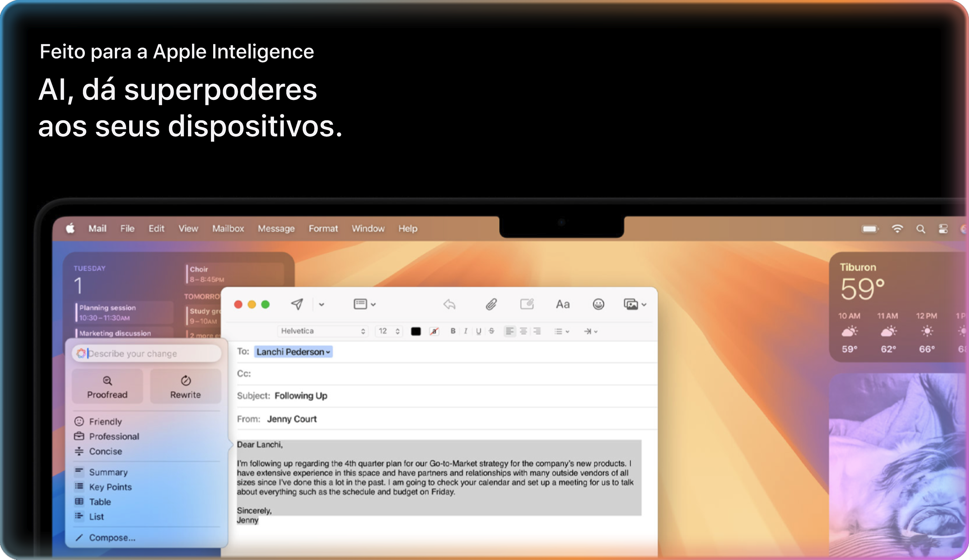Click in the Describe your change field
Viewport: 969px width, 560px height.
point(147,353)
